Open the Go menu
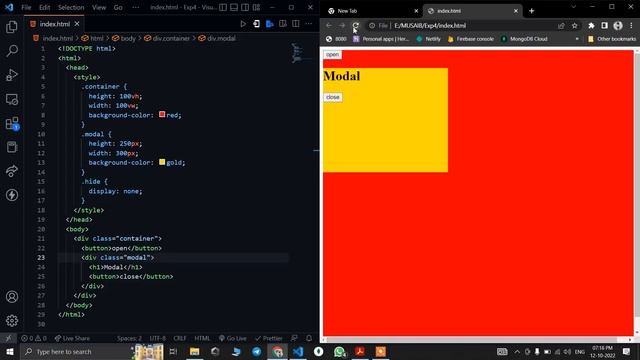The width and height of the screenshot is (640, 360). click(x=118, y=7)
